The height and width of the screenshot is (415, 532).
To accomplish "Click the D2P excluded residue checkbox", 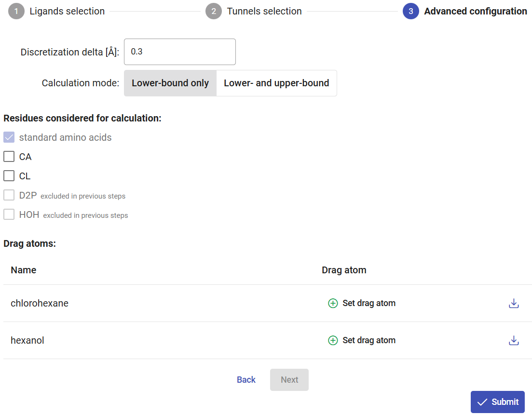I will click(x=9, y=195).
